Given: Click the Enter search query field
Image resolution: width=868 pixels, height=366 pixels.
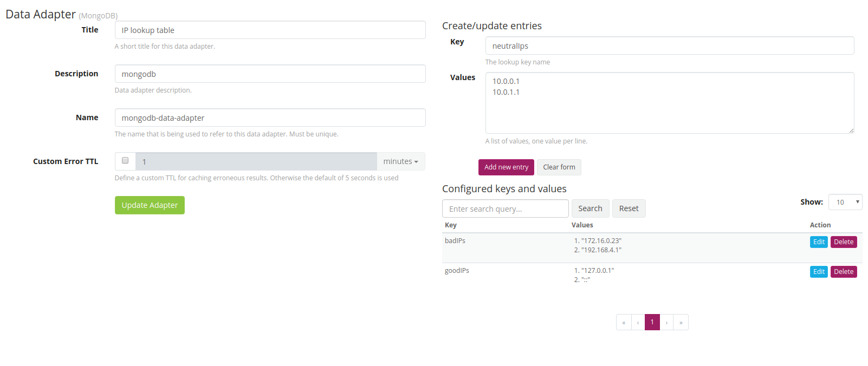Looking at the screenshot, I should click(504, 208).
